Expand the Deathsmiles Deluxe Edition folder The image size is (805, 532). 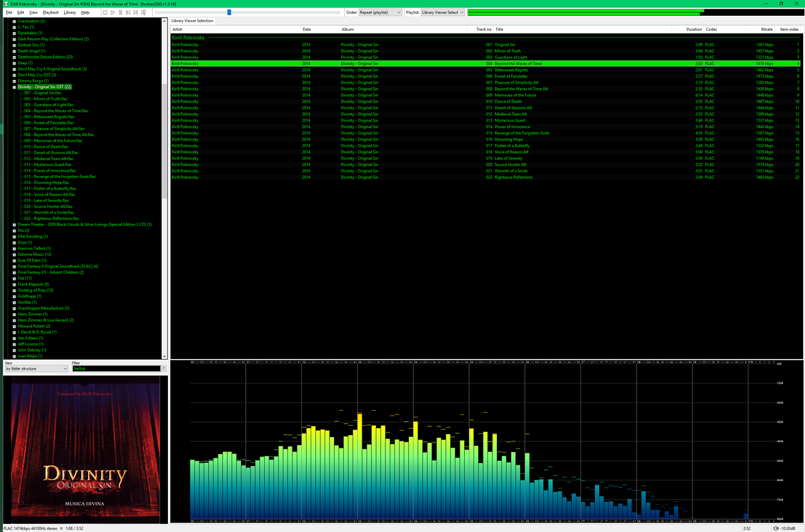coord(14,57)
